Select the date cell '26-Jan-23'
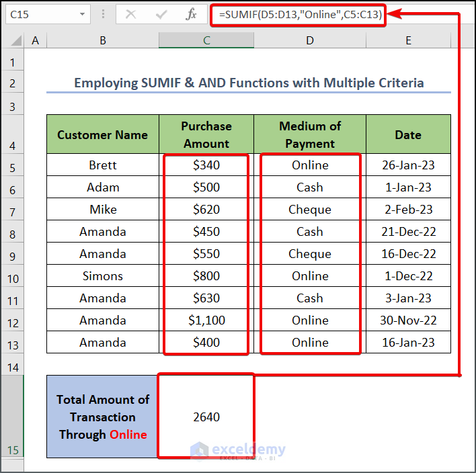This screenshot has width=476, height=473. [408, 165]
